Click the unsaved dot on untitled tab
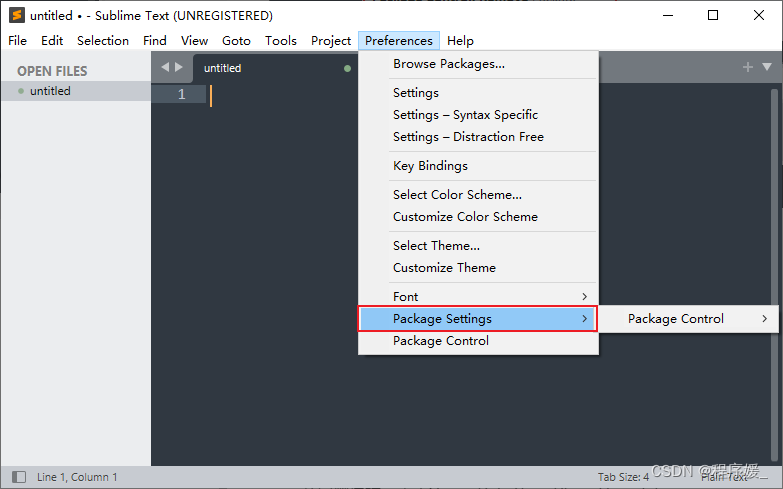Screen dimensions: 783x489 click(348, 68)
